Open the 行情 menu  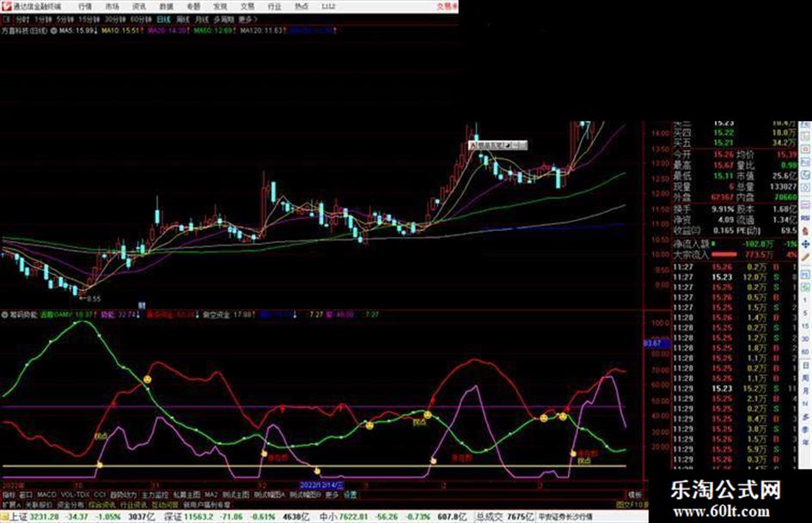coord(85,6)
